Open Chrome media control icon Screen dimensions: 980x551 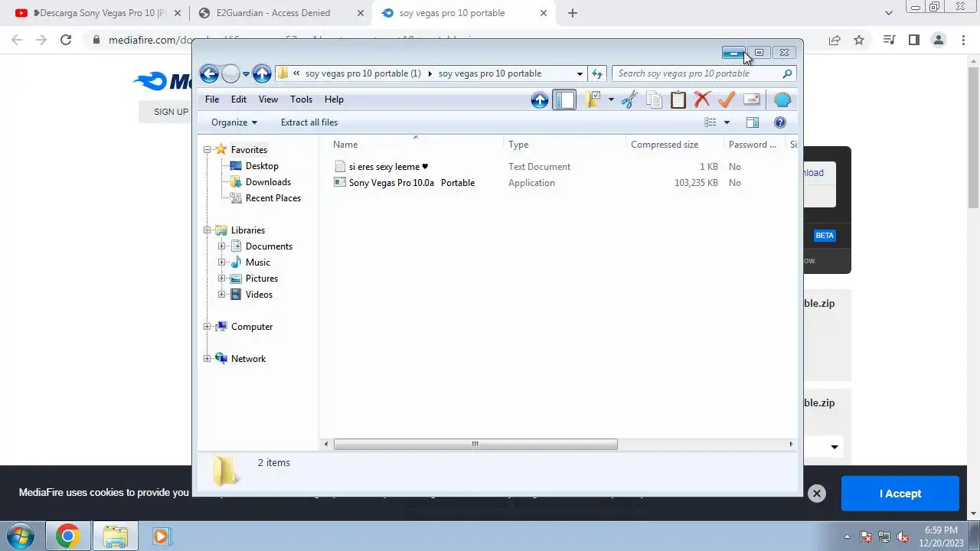(x=889, y=40)
